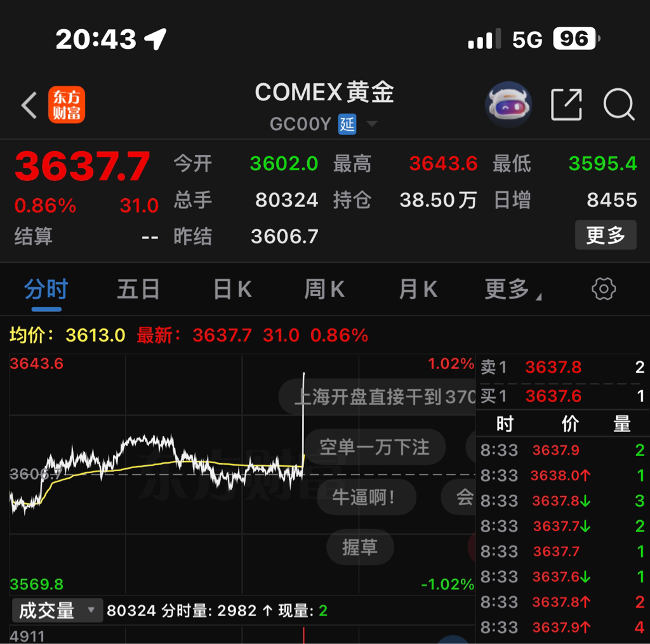This screenshot has width=650, height=644.
Task: Tap the 均价 3613.0 label
Action: (x=67, y=335)
